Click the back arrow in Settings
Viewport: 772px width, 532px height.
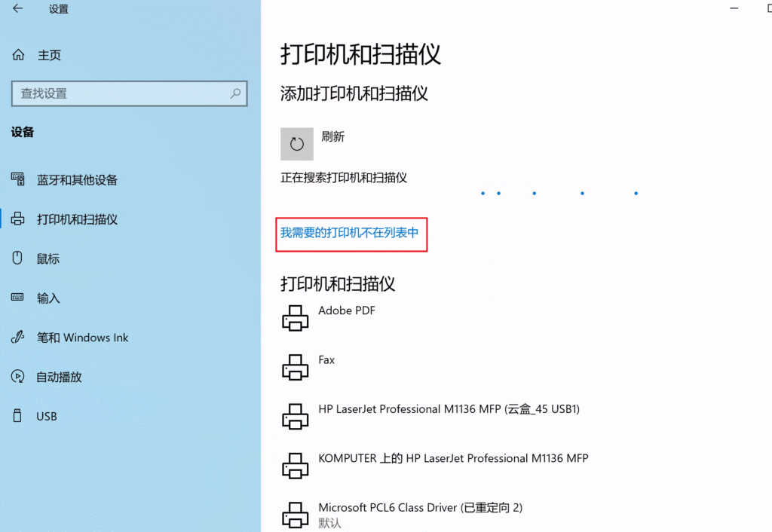click(17, 9)
